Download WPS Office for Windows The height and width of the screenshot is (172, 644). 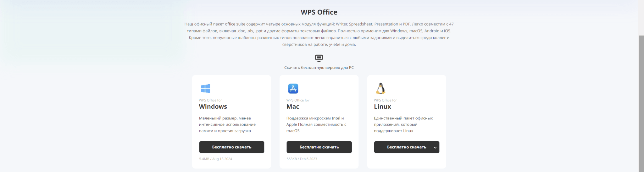(x=232, y=147)
